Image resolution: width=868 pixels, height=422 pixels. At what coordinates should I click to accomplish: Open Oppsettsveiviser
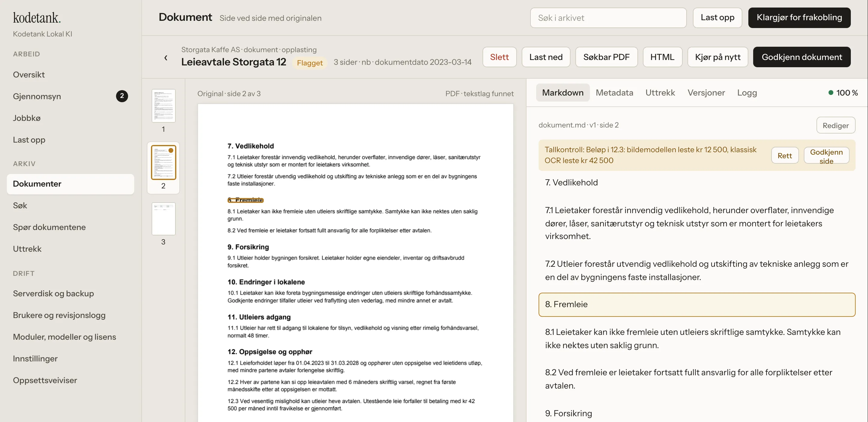coord(71,380)
